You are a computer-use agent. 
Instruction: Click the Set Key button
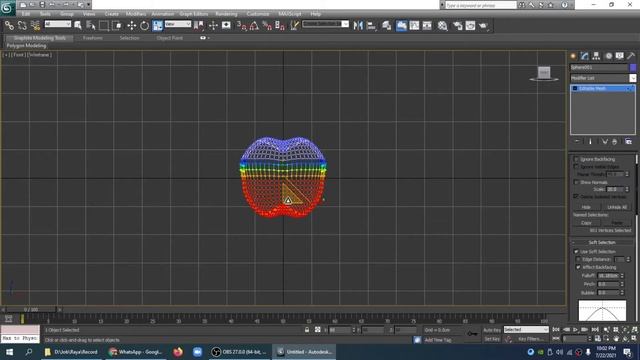point(492,339)
